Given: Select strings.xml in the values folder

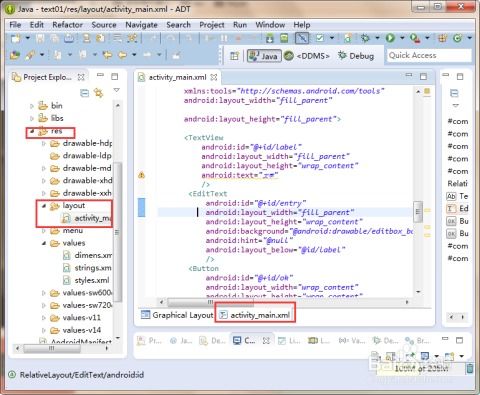Looking at the screenshot, I should [x=87, y=268].
